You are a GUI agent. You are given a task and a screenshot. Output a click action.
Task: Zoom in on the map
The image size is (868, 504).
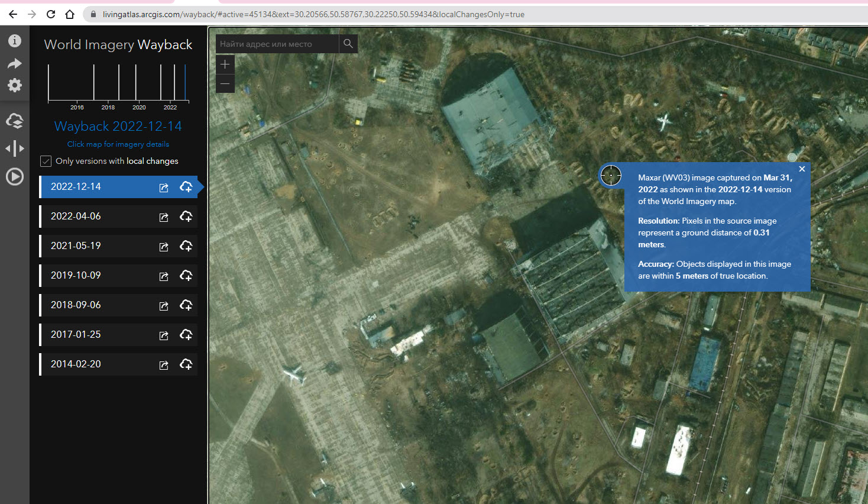pos(225,64)
